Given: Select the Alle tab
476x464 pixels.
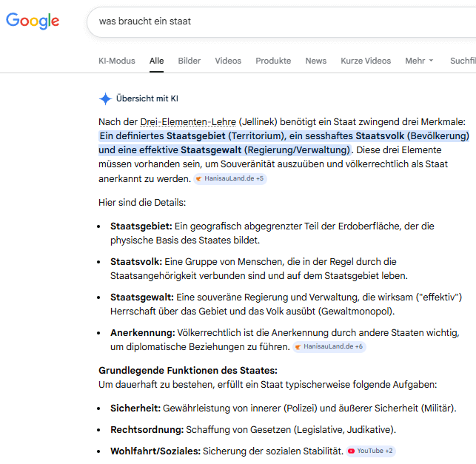Looking at the screenshot, I should point(156,61).
